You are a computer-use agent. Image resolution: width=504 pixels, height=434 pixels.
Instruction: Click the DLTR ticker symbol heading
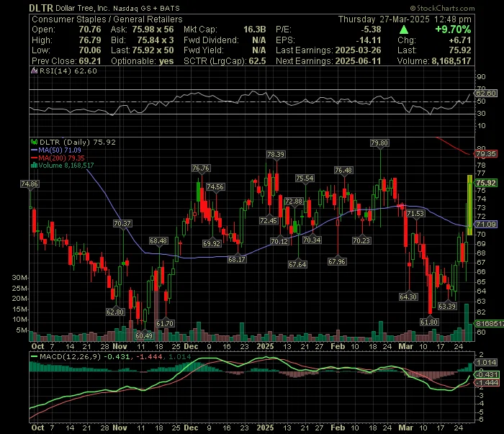tap(41, 8)
